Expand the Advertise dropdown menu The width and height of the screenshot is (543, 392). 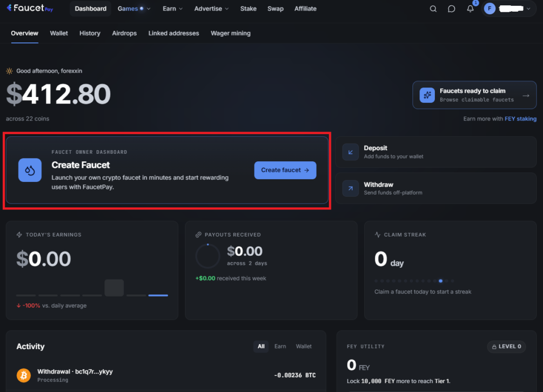point(211,8)
